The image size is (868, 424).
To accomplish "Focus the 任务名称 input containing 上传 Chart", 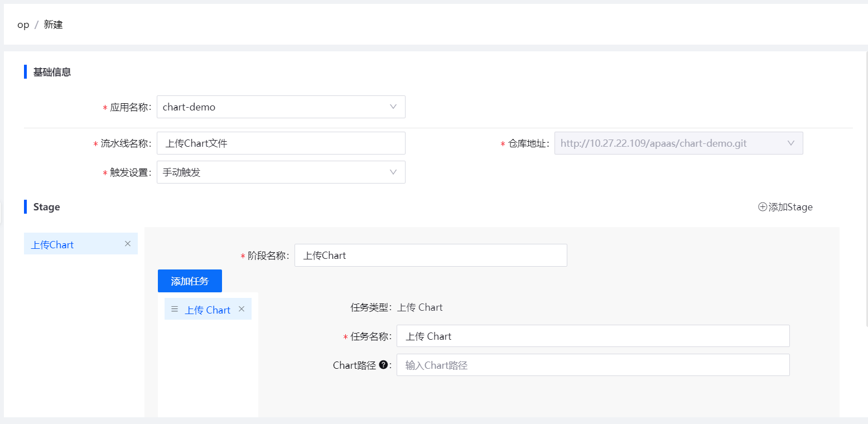I will point(592,336).
